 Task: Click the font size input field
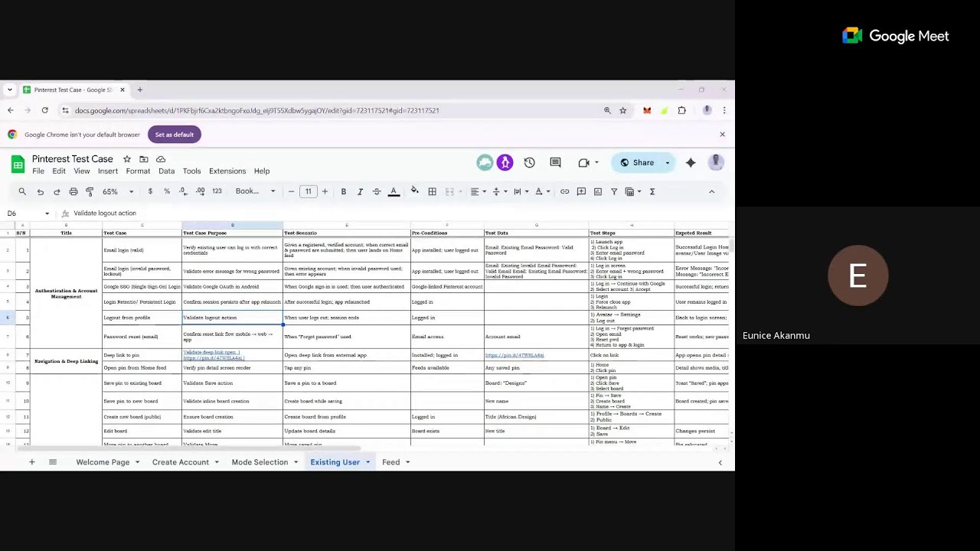(308, 191)
